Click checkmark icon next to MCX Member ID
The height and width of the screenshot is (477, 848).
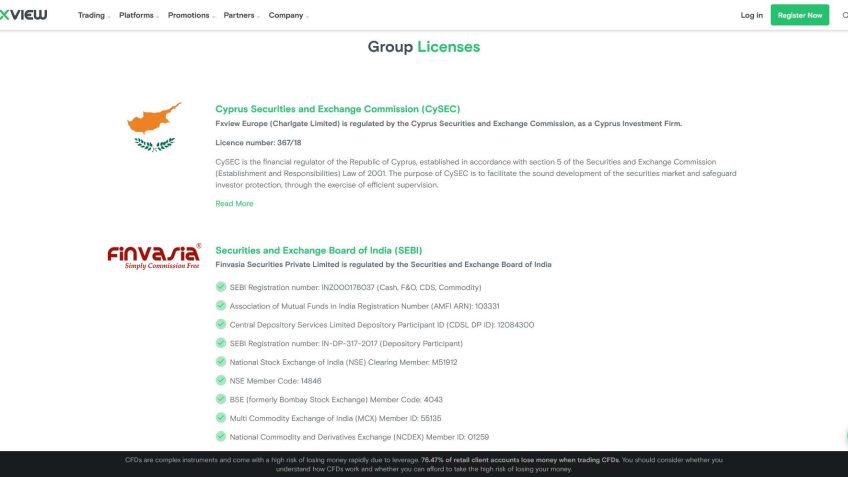click(221, 418)
